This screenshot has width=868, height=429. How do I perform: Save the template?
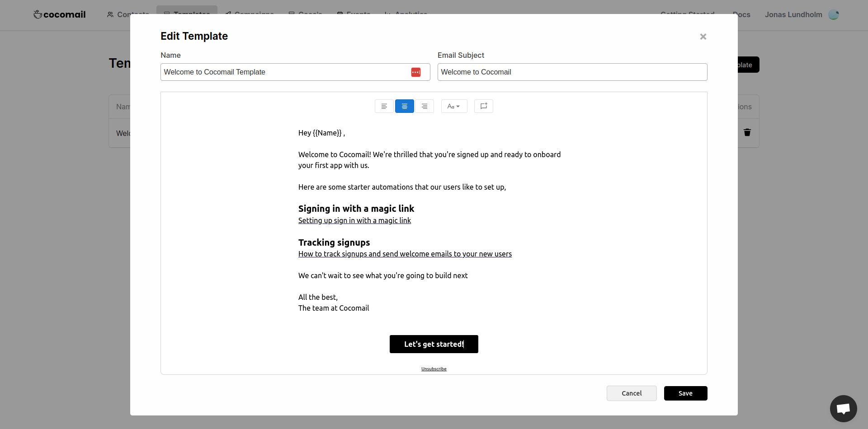(x=685, y=393)
